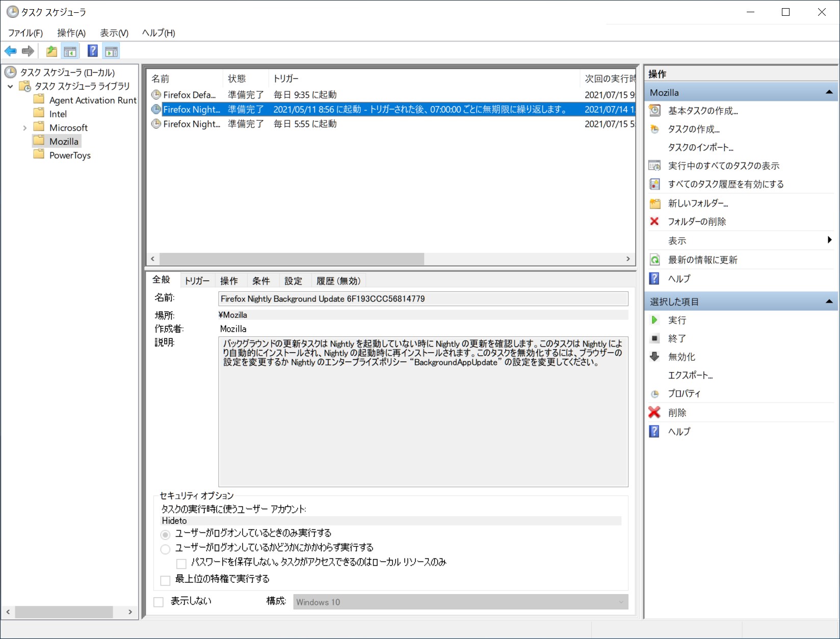Collapse the Mozilla actions section
This screenshot has width=840, height=639.
[x=830, y=92]
